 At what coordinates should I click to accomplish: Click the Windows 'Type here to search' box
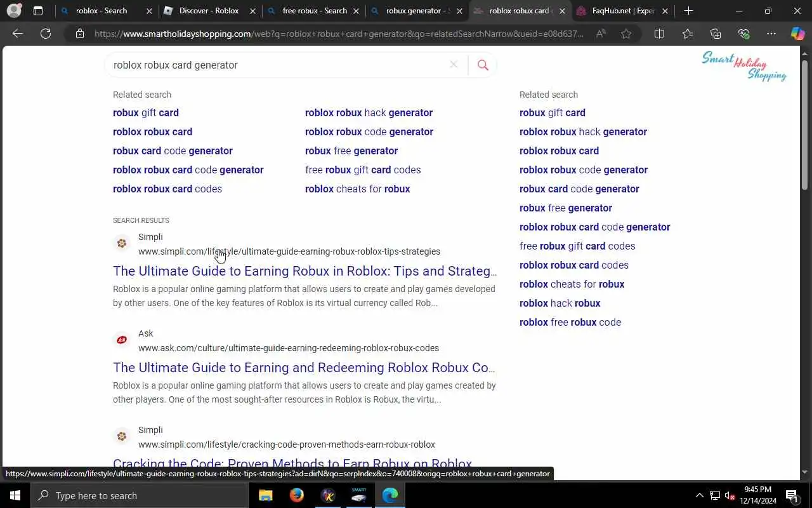tap(140, 495)
